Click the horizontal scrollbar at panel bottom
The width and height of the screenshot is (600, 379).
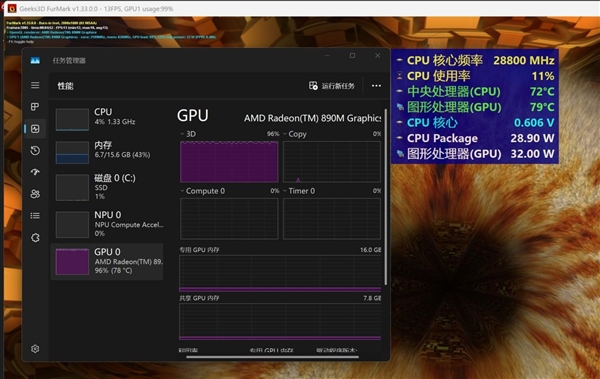coord(272,357)
